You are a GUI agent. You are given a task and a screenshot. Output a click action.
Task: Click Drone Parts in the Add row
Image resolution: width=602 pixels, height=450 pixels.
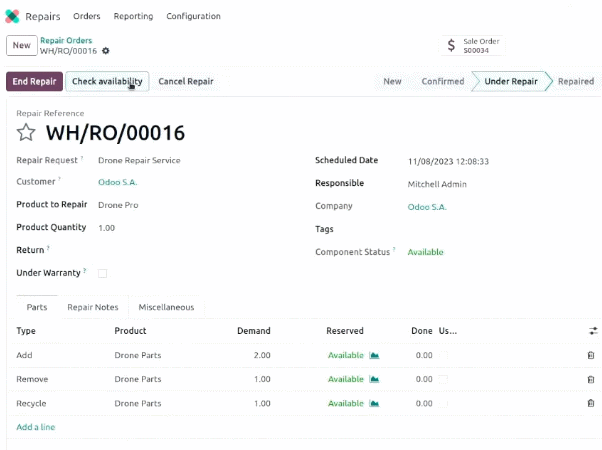[x=138, y=355]
